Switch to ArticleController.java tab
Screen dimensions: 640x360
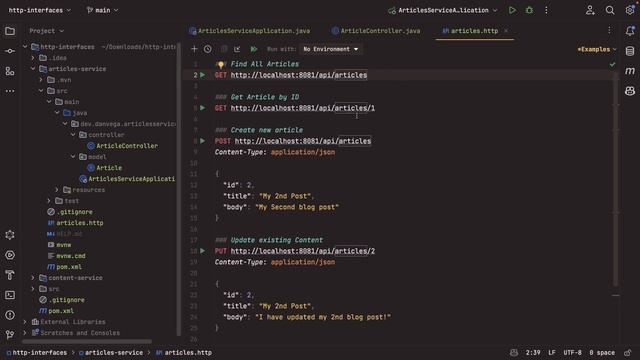pyautogui.click(x=376, y=31)
